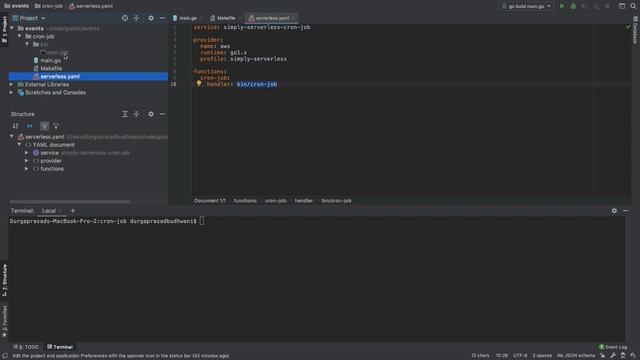Click 2 spaces indent setting in status bar
Image resolution: width=640 pixels, height=360 pixels.
(542, 356)
